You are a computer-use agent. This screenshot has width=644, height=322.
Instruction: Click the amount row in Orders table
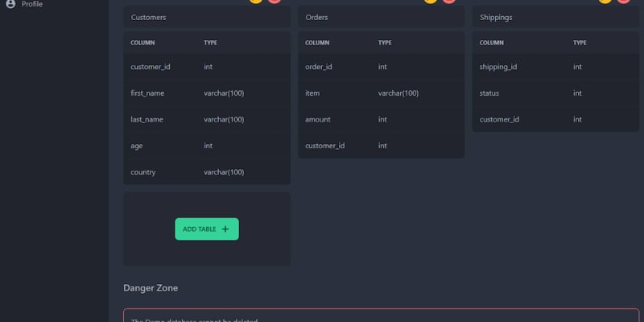click(381, 119)
